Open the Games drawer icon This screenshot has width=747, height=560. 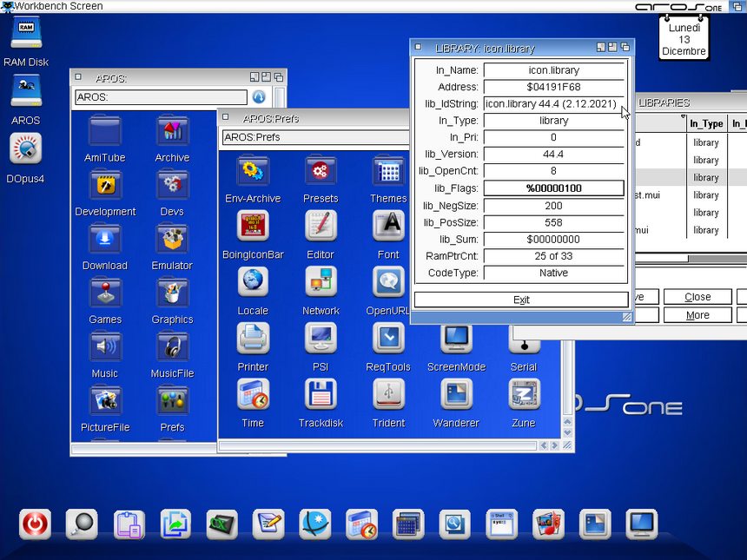[105, 293]
